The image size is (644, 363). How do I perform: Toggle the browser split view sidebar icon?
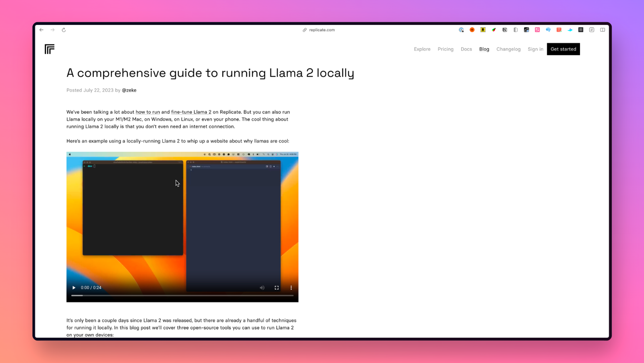click(602, 30)
